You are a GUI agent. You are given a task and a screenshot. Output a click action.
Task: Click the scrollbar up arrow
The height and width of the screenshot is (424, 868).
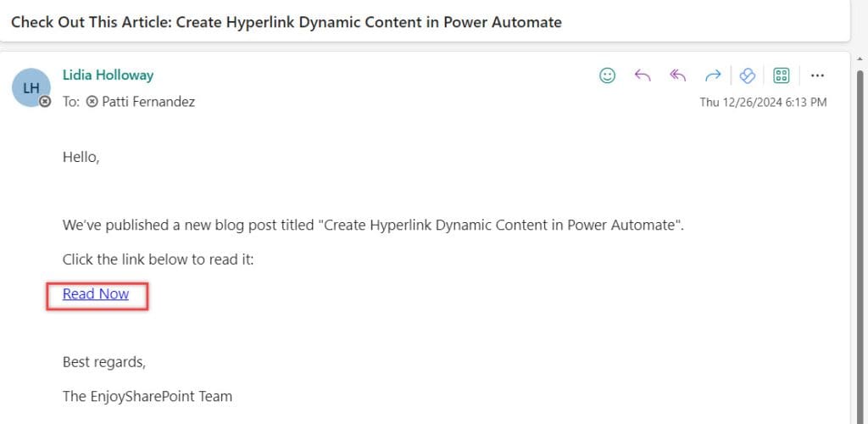pos(860,59)
